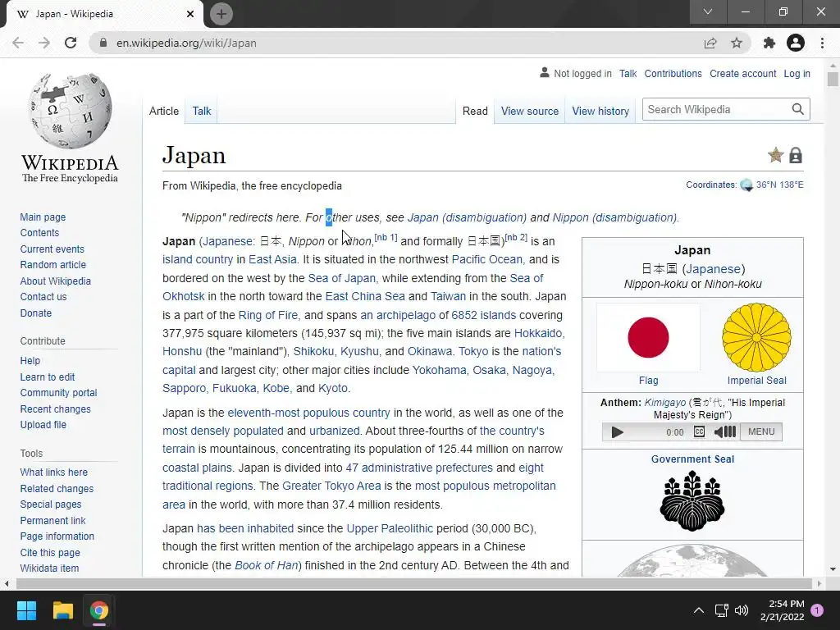
Task: Open the tab search chevron
Action: [708, 11]
